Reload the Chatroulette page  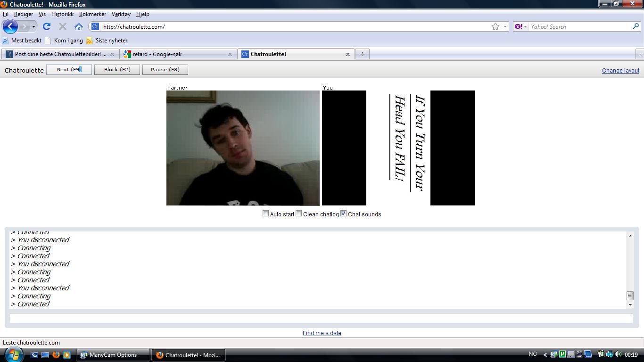point(46,26)
